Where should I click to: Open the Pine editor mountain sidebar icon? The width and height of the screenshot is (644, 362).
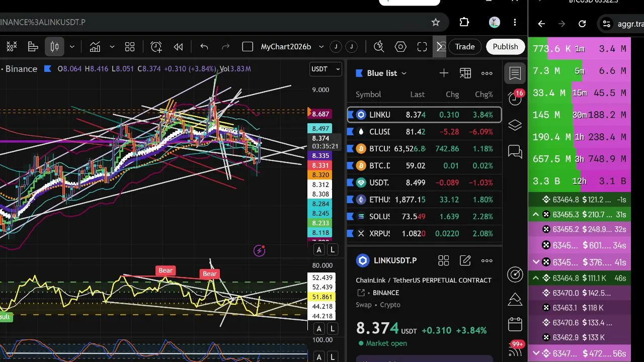515,299
